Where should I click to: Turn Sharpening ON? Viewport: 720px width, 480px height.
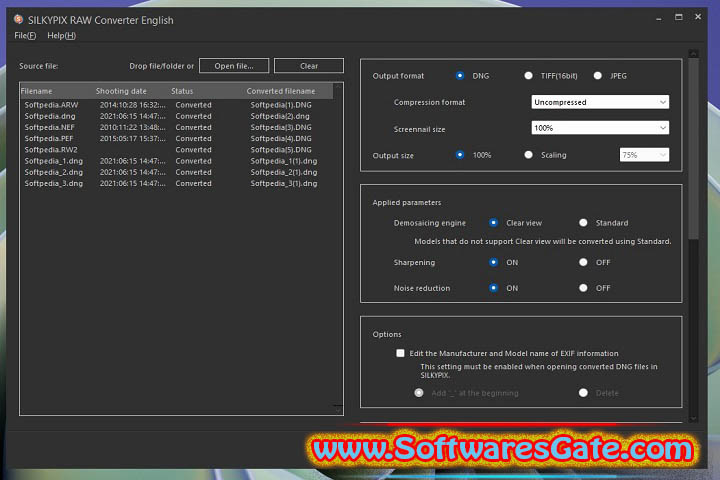pos(494,262)
